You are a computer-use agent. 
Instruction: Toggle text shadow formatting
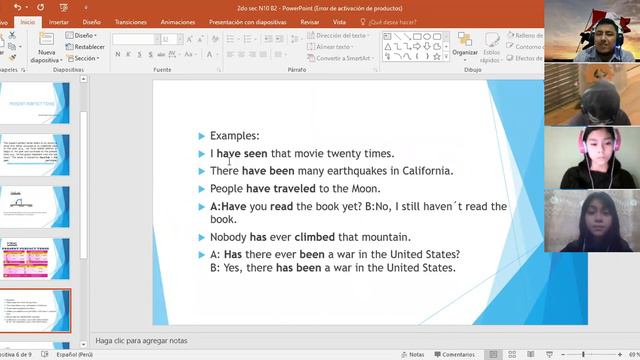(x=151, y=54)
